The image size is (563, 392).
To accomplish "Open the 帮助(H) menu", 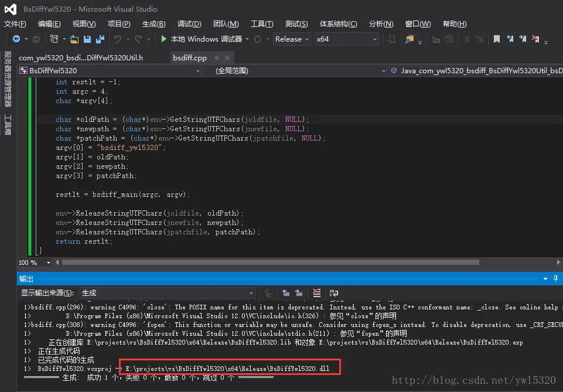I will point(455,24).
